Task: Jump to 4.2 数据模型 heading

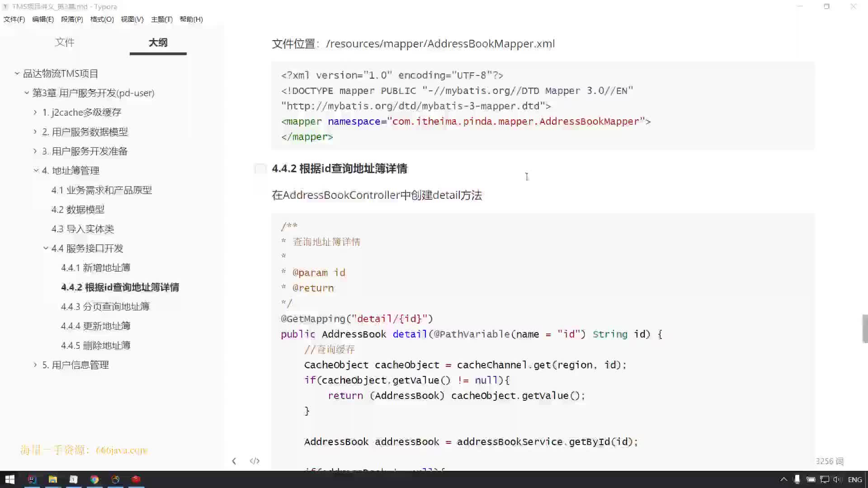Action: point(78,209)
